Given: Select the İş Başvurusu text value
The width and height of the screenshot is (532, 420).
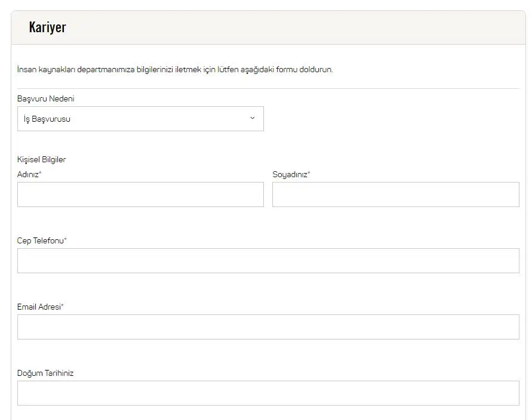Looking at the screenshot, I should click(47, 119).
